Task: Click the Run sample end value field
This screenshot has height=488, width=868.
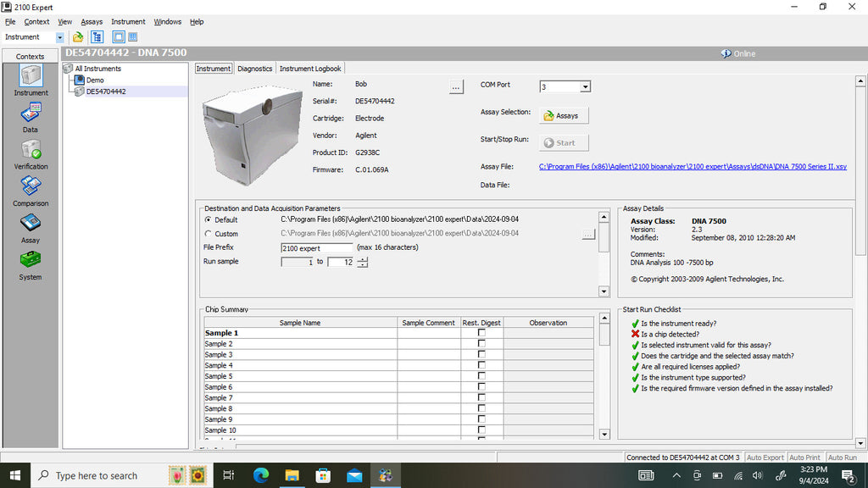Action: tap(341, 263)
